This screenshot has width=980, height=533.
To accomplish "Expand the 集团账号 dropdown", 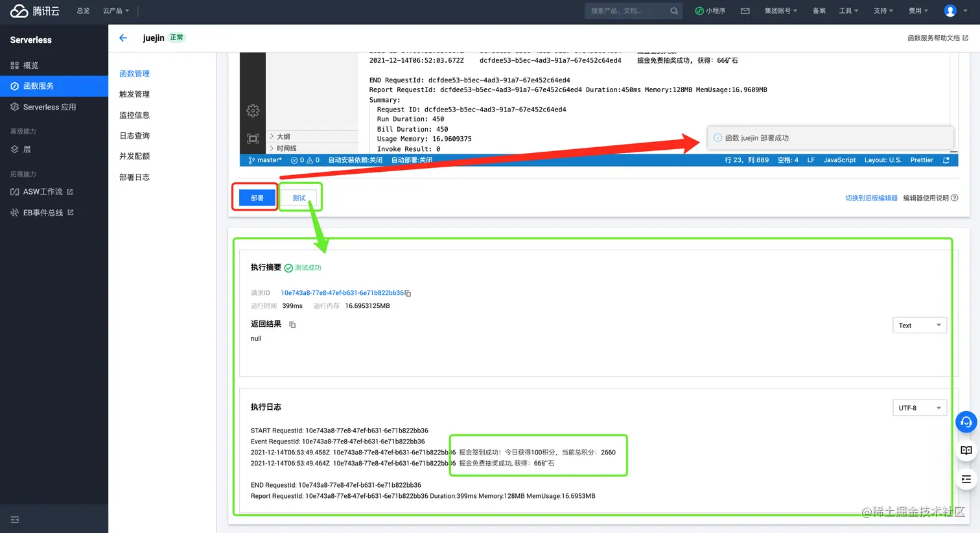I will click(780, 11).
